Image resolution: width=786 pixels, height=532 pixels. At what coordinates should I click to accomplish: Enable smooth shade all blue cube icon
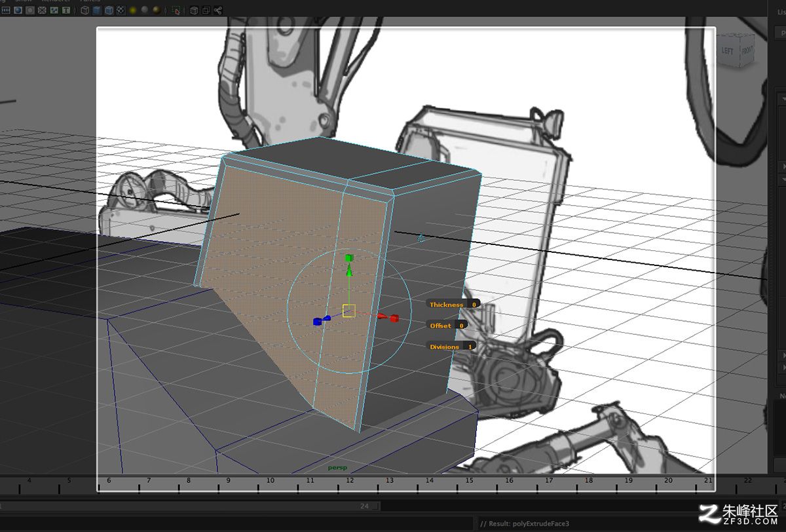point(97,10)
